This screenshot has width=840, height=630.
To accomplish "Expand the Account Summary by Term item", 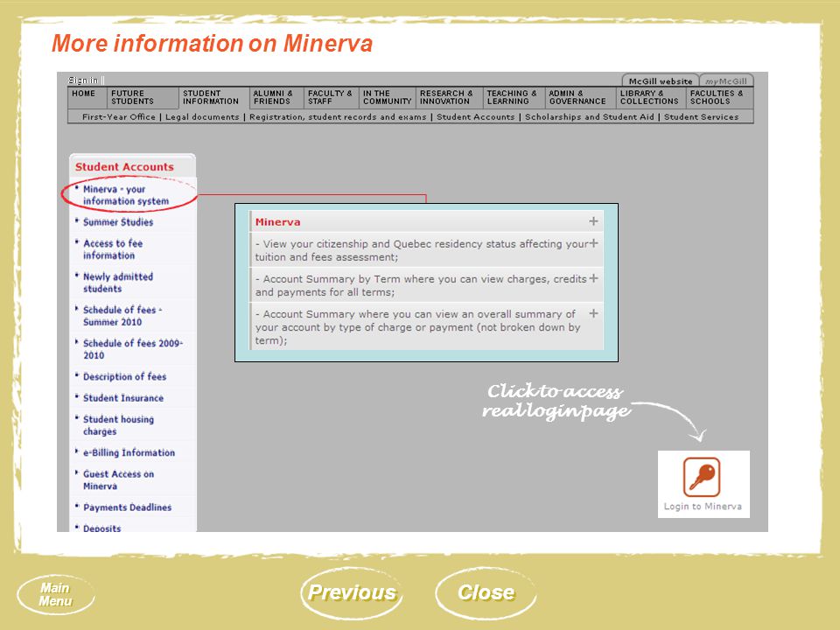I will [593, 278].
